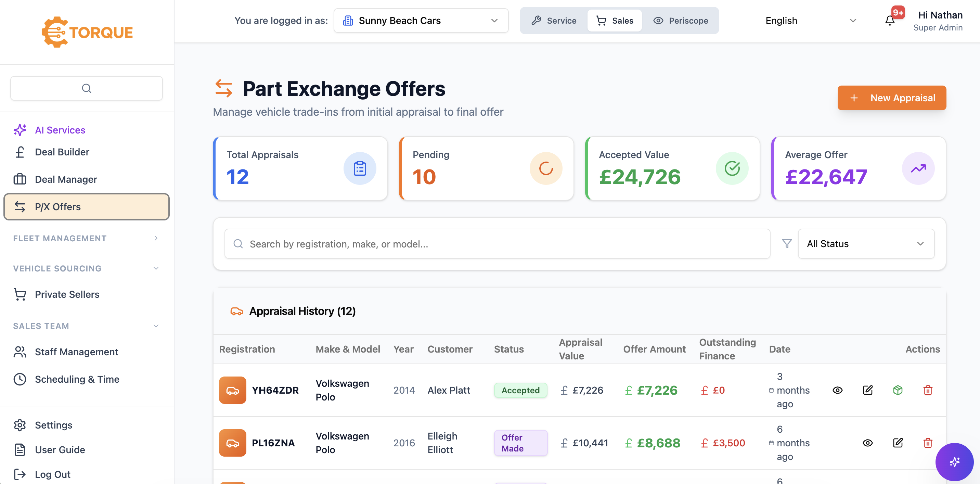The height and width of the screenshot is (484, 980).
Task: Open the English language dropdown
Action: click(810, 21)
